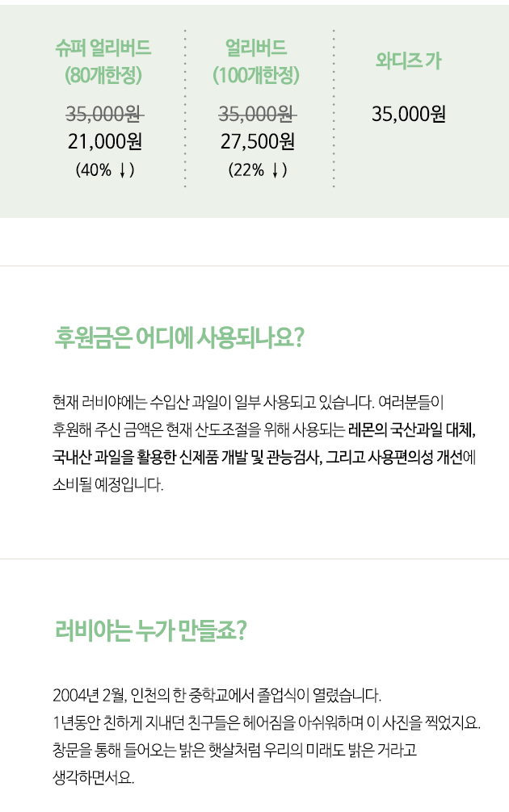Click the dotted divider after 슈퍼 얼리버드 column

pos(185,109)
